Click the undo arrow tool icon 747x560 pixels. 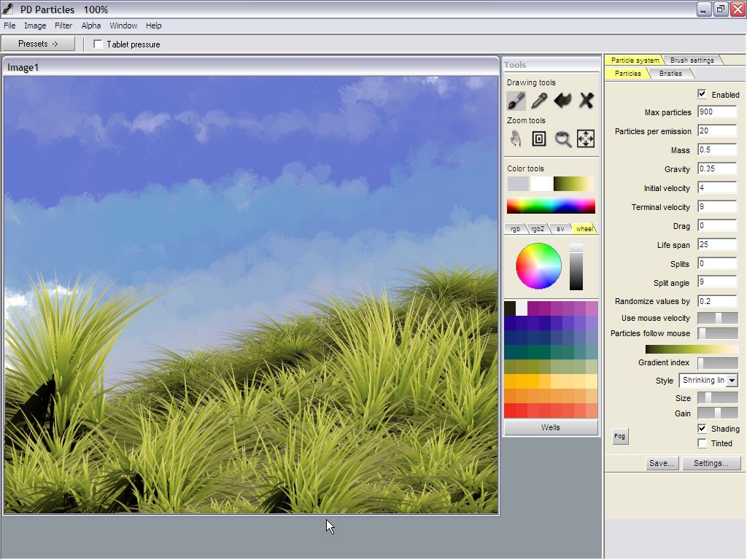(562, 100)
